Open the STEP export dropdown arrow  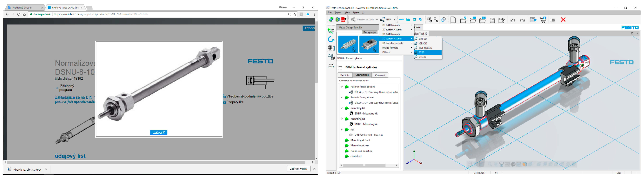395,20
